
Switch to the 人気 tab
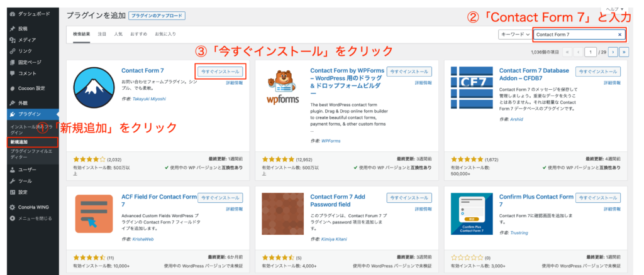pos(118,34)
